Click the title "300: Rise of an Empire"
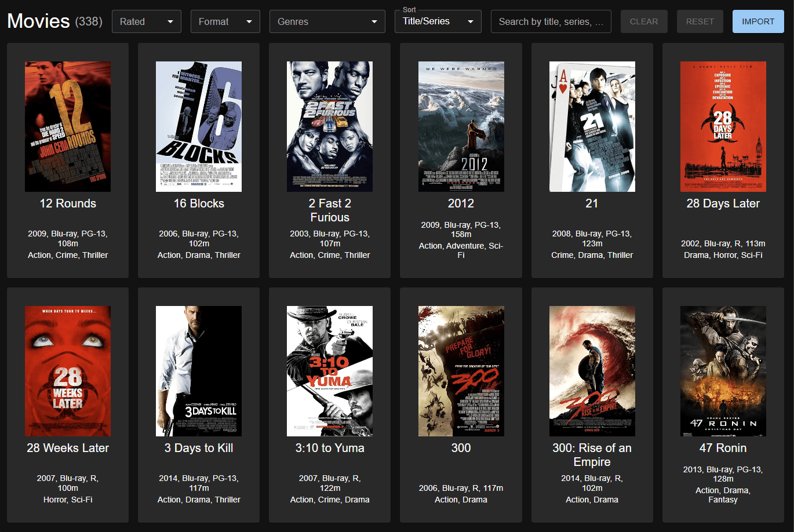The height and width of the screenshot is (532, 794). click(592, 455)
